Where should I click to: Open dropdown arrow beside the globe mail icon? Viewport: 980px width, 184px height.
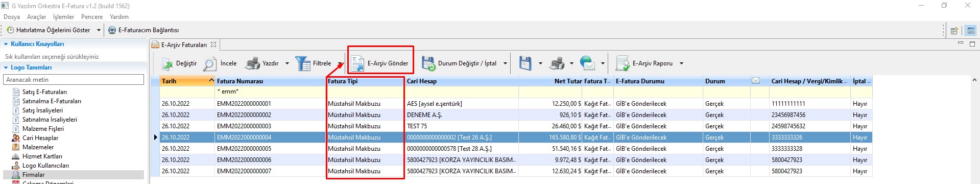[x=603, y=64]
